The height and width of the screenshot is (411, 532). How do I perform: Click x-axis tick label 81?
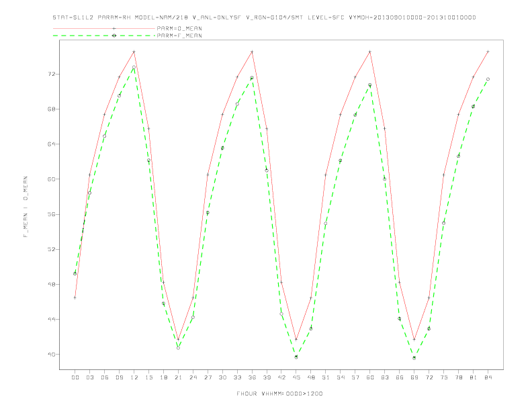[474, 377]
